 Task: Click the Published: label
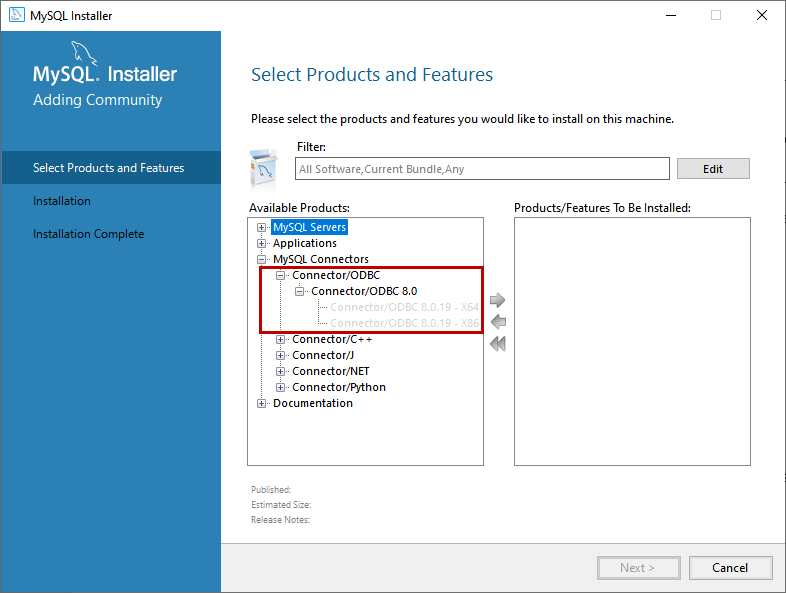pos(271,490)
